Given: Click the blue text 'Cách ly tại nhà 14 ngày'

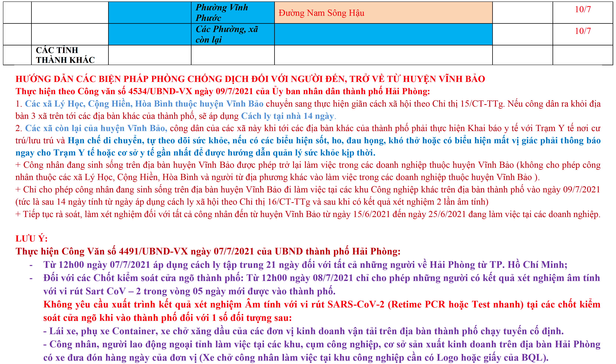Looking at the screenshot, I should point(287,116).
